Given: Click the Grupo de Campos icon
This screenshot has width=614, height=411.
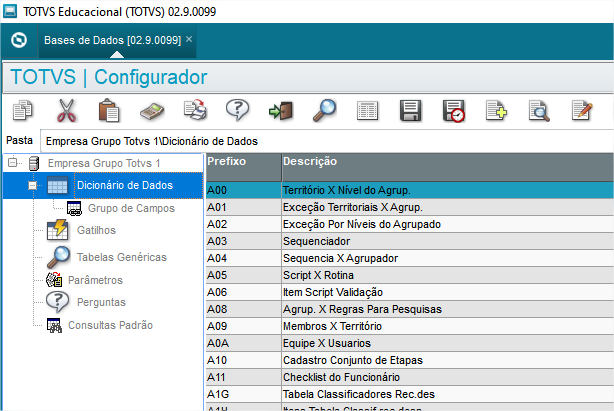Looking at the screenshot, I should 74,208.
